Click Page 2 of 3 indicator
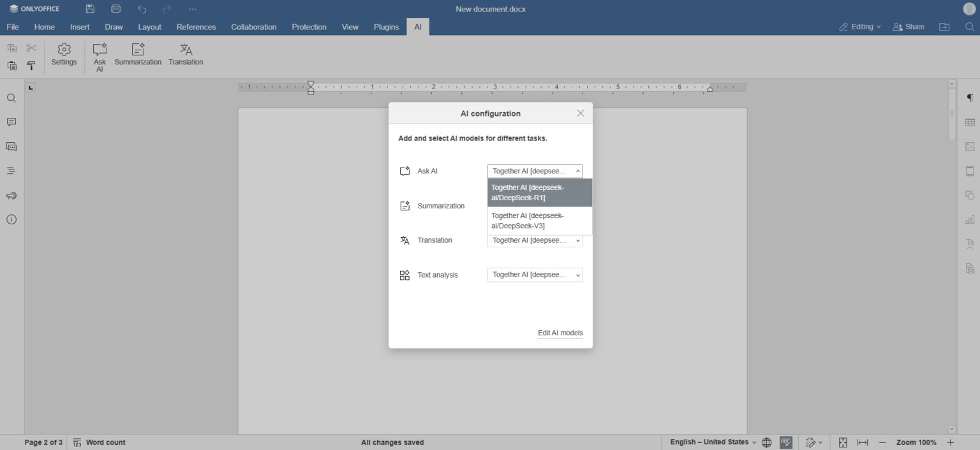The image size is (980, 450). [43, 442]
